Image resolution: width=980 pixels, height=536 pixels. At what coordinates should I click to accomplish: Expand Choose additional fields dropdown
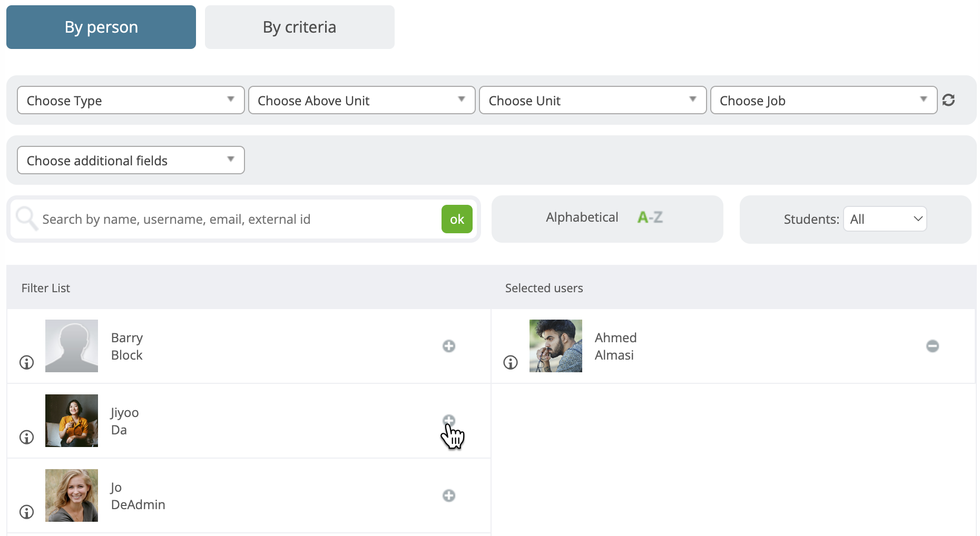[x=131, y=160]
